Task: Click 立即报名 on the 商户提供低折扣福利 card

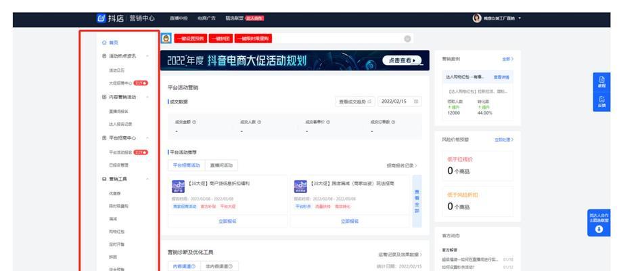Action: click(227, 222)
